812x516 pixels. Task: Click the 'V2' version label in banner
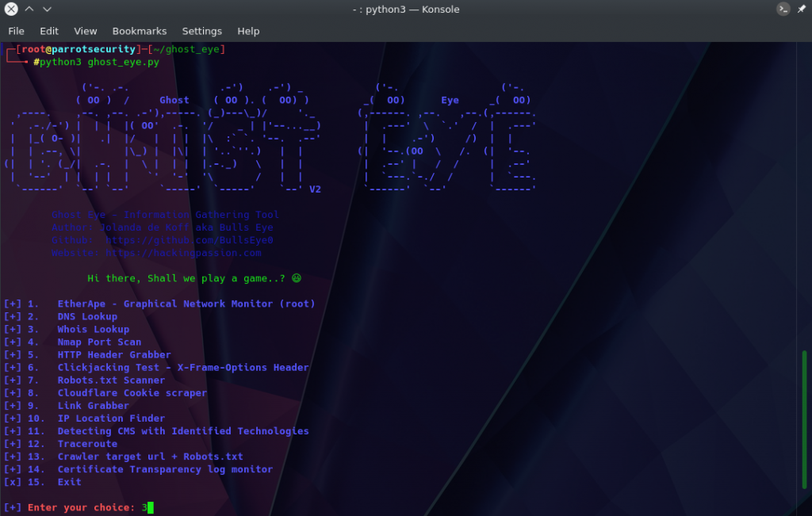[315, 189]
